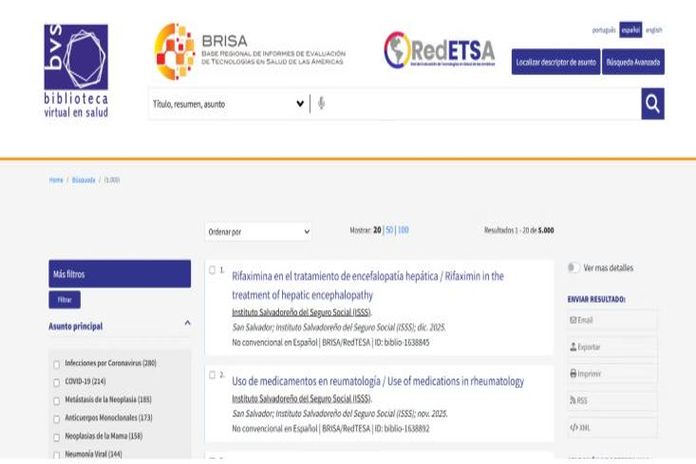Select checkbox for the Rifaximina result
This screenshot has height=464, width=696.
212,270
